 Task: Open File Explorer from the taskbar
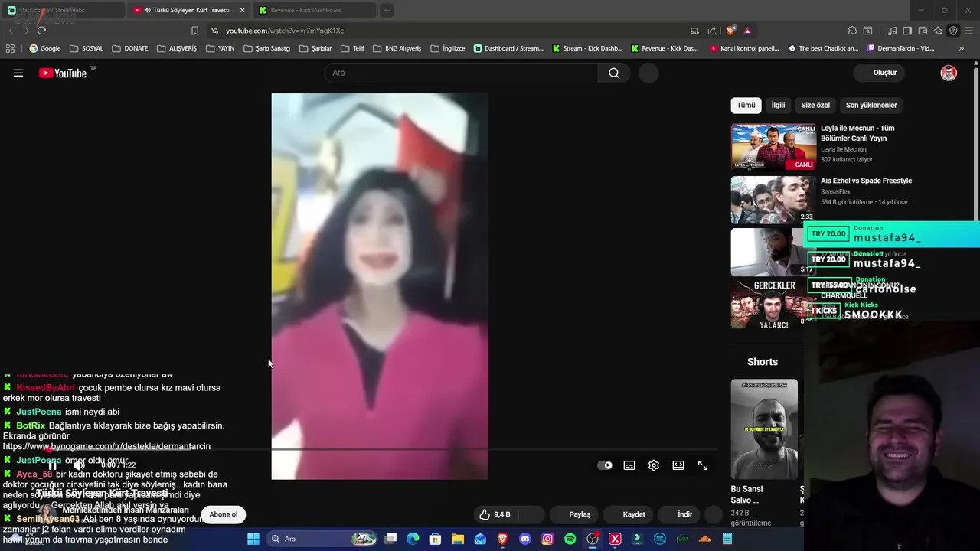pyautogui.click(x=458, y=539)
